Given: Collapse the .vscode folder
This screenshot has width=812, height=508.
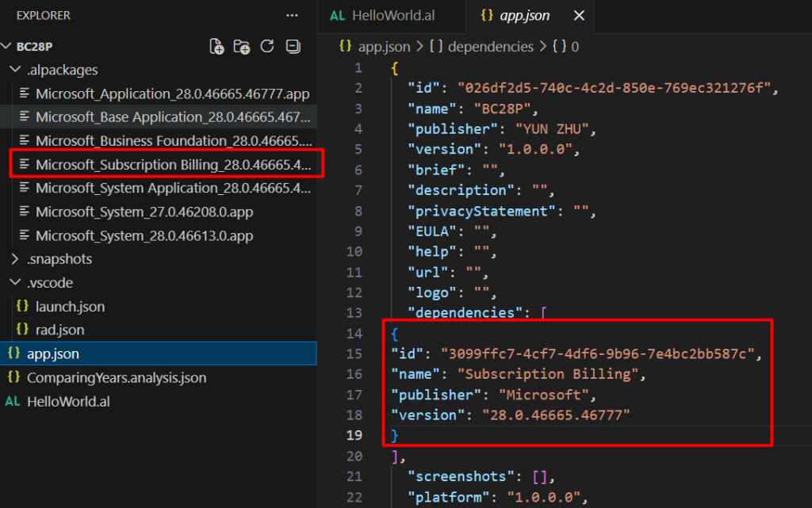Looking at the screenshot, I should point(16,283).
